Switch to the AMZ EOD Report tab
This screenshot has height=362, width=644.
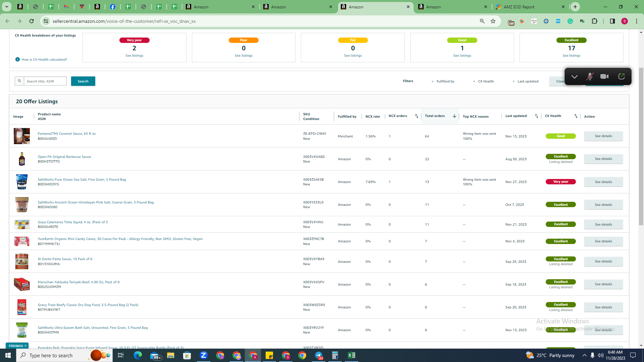point(530,7)
